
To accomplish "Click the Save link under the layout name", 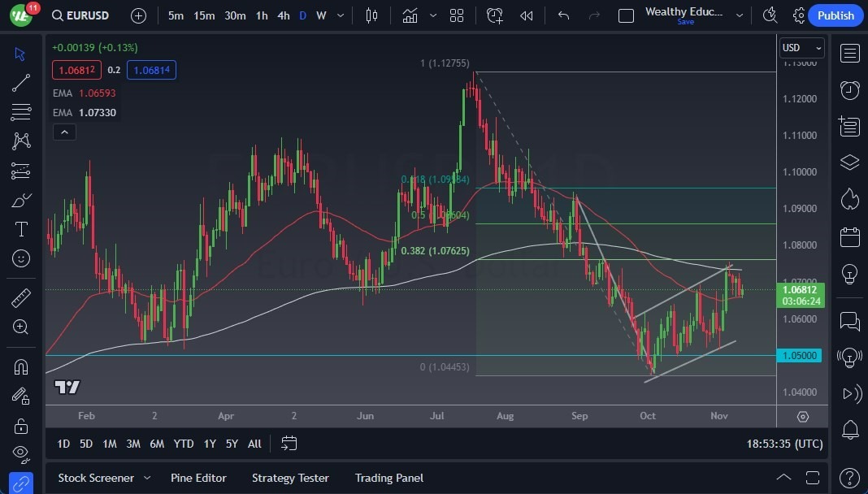I will coord(685,22).
